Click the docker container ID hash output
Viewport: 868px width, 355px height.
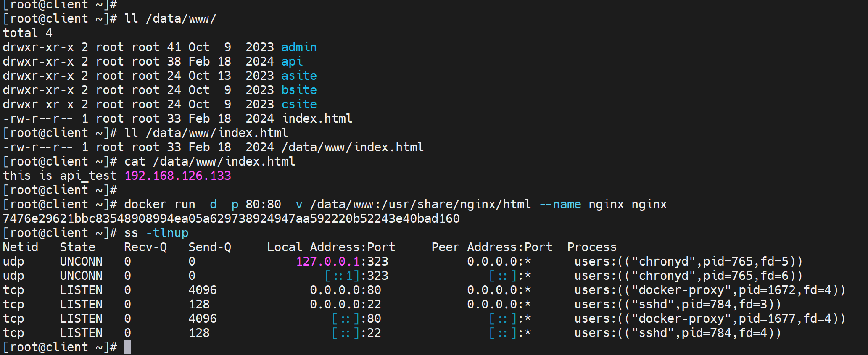coord(231,218)
